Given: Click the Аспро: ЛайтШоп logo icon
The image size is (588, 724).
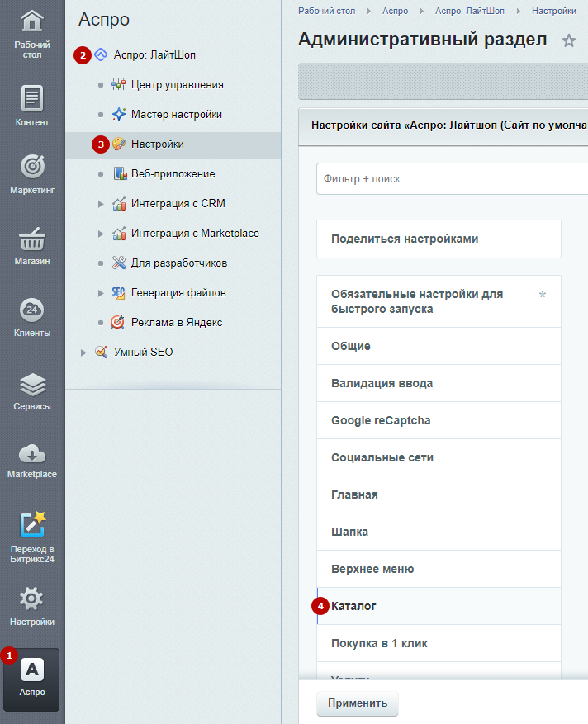Looking at the screenshot, I should pos(101,55).
